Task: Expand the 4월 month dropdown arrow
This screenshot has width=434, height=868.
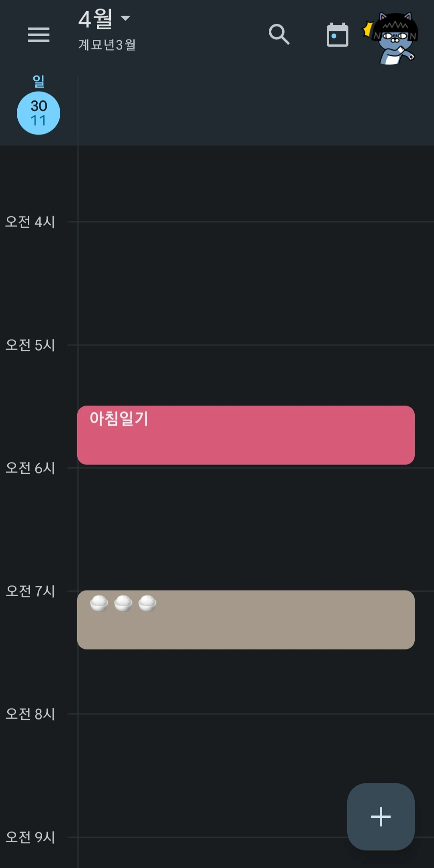Action: (125, 18)
